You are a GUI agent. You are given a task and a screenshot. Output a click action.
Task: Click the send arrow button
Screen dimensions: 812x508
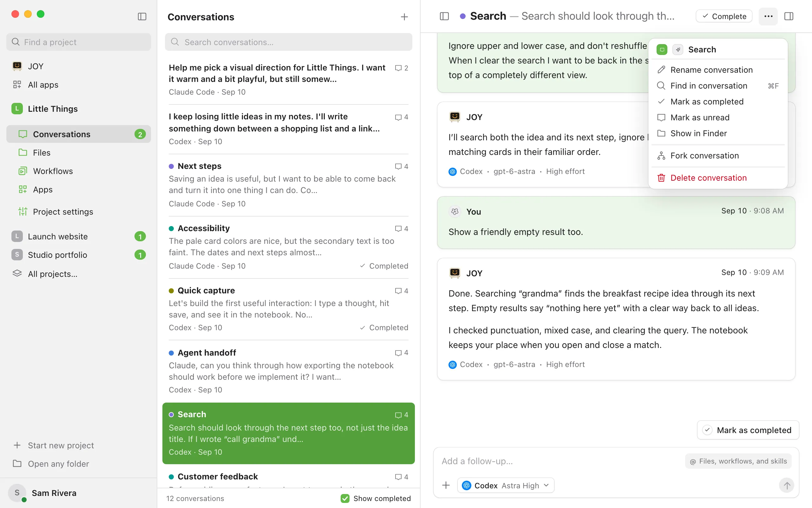(787, 485)
